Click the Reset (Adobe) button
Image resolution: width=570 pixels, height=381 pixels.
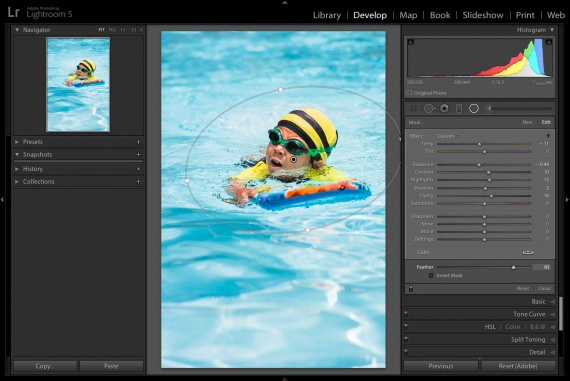(x=518, y=366)
